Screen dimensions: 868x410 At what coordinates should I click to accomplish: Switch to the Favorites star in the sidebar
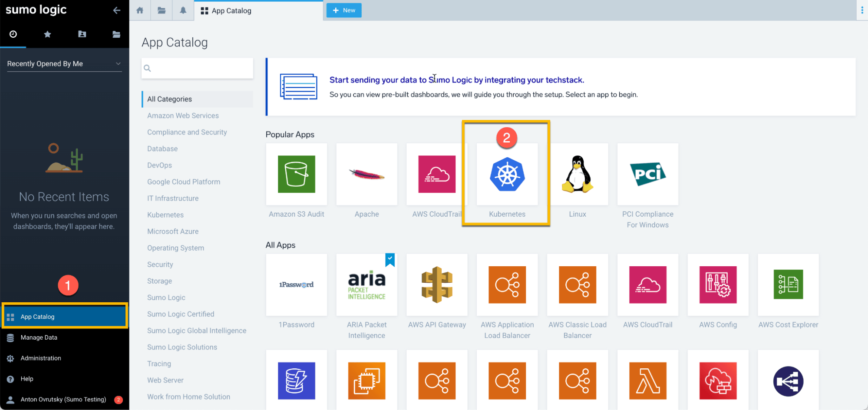(x=47, y=34)
